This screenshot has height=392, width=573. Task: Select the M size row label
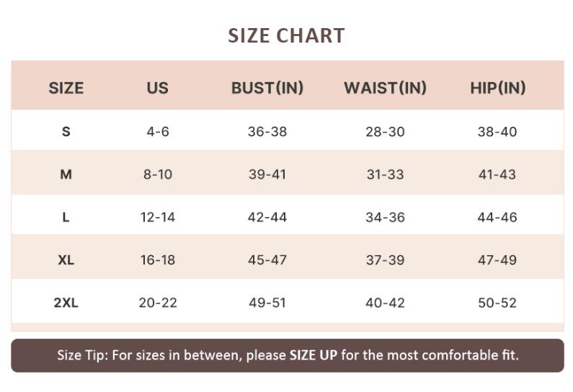pyautogui.click(x=66, y=174)
